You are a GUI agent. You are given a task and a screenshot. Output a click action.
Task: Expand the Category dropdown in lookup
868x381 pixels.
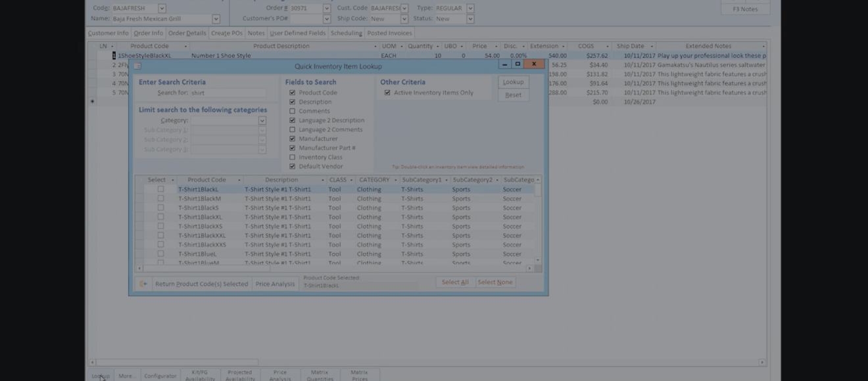[262, 121]
